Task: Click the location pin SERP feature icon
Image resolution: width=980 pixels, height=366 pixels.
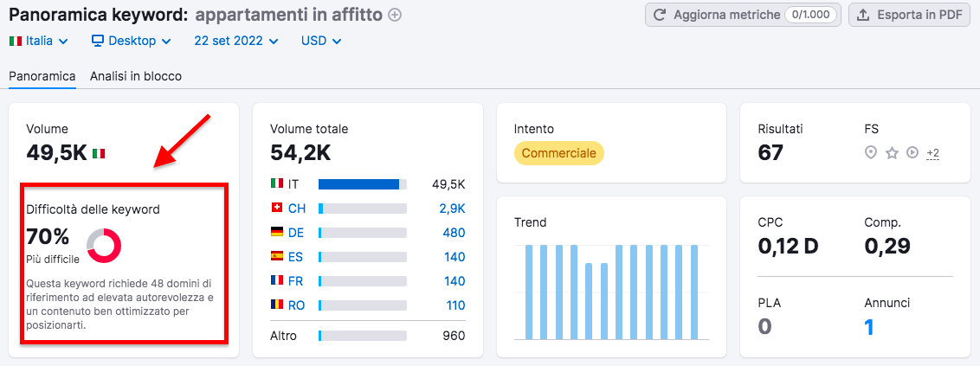Action: tap(871, 153)
